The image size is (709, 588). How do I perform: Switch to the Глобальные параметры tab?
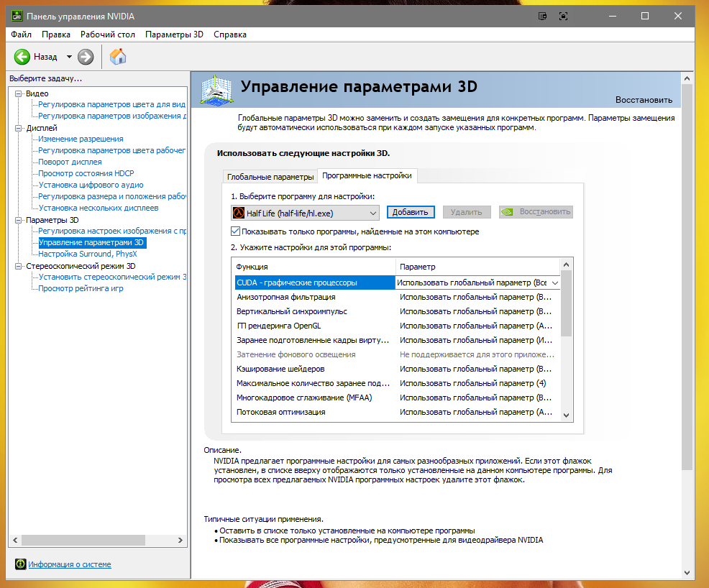(x=270, y=177)
